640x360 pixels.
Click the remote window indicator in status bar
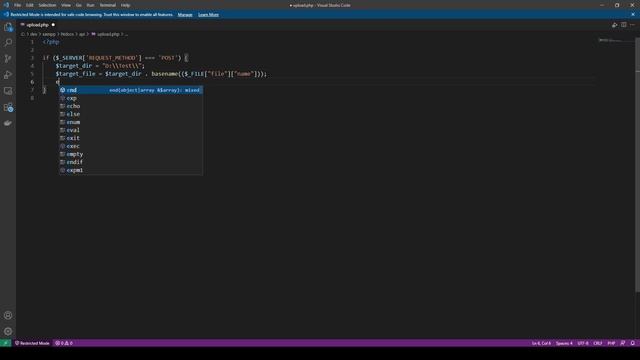[5, 343]
